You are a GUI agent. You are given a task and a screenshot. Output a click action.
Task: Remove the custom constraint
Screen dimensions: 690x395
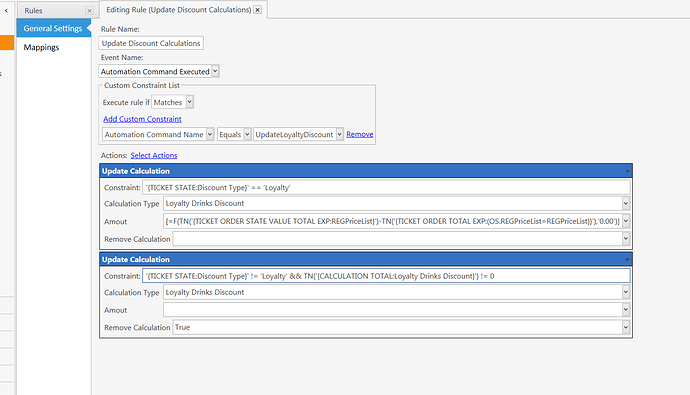[x=360, y=134]
